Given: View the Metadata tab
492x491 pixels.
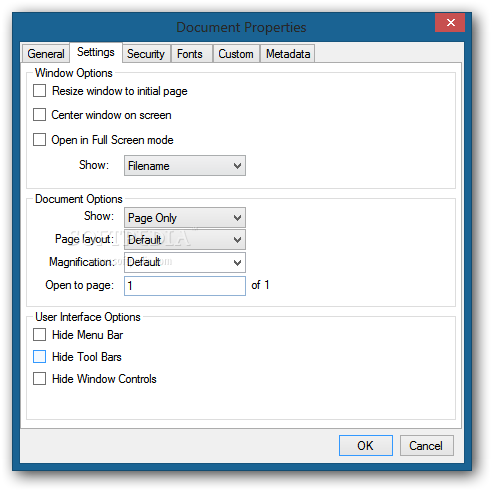Looking at the screenshot, I should tap(288, 54).
